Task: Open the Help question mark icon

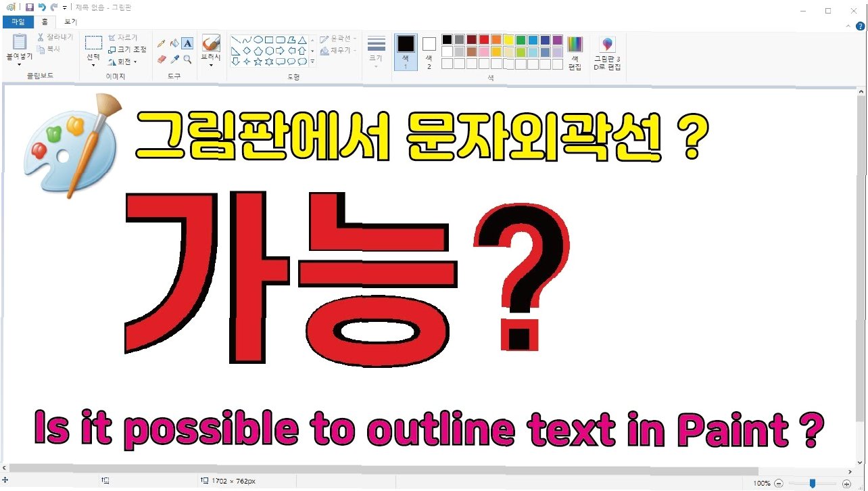Action: [861, 26]
